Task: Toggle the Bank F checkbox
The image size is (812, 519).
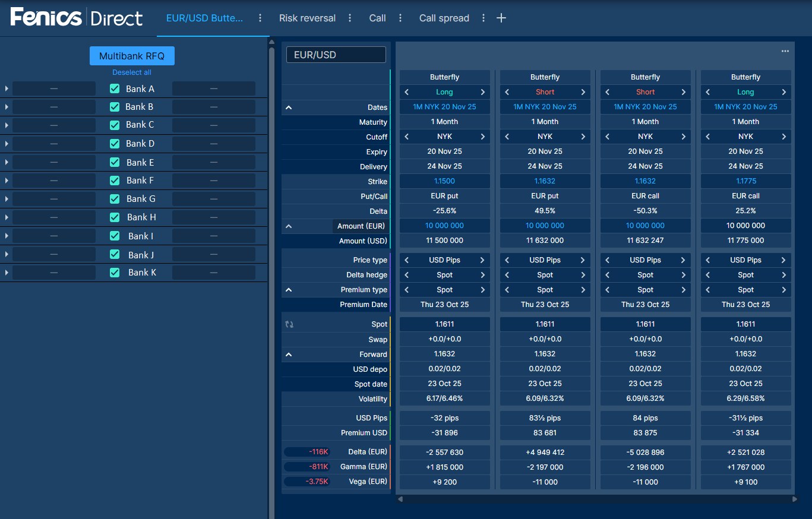Action: click(x=115, y=181)
